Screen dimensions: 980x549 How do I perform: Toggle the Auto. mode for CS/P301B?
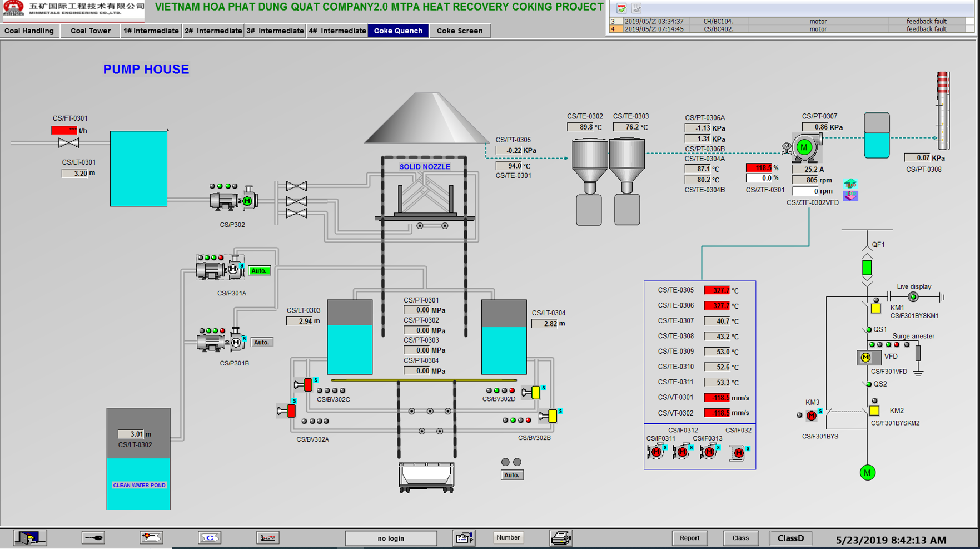261,342
